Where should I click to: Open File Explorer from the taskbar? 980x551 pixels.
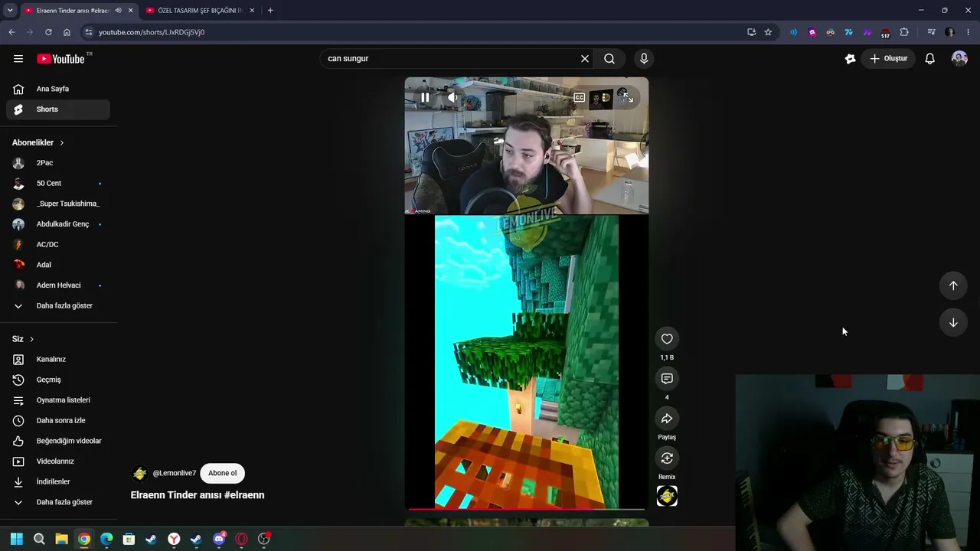61,539
